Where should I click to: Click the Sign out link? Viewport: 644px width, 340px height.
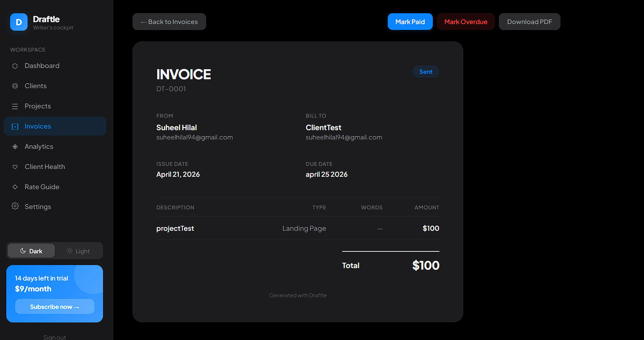coord(54,337)
